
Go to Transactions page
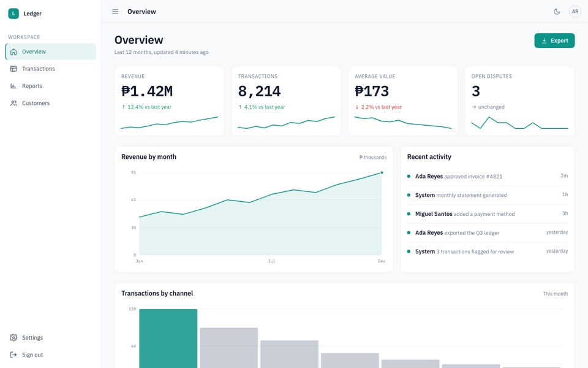(x=51, y=69)
